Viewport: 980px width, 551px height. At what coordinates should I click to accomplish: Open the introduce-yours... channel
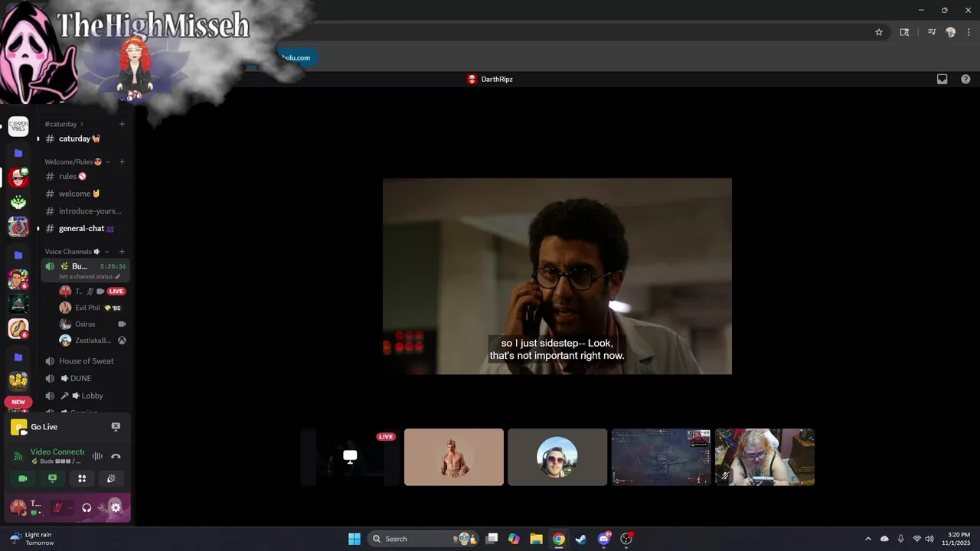point(85,211)
